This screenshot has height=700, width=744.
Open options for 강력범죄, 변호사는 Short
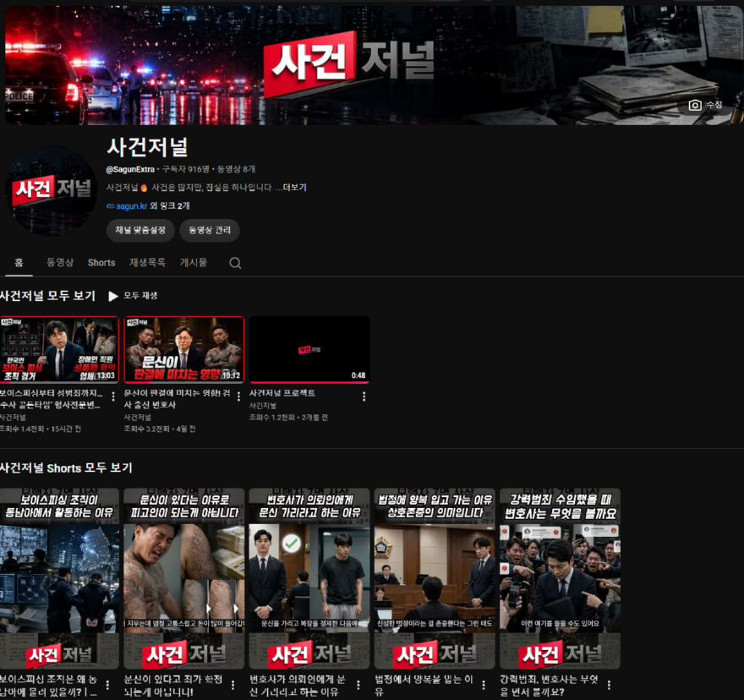[x=609, y=685]
